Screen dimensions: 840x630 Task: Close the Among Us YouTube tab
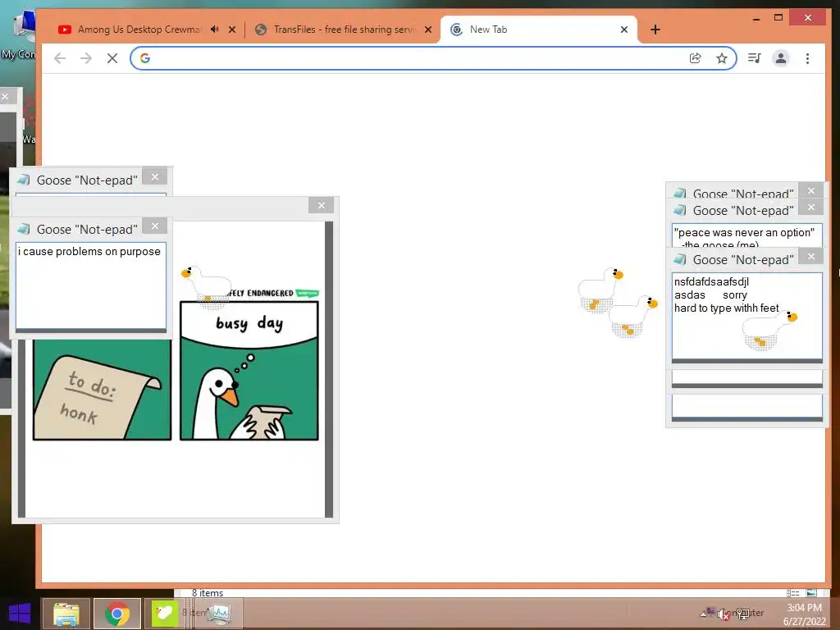[x=232, y=30]
